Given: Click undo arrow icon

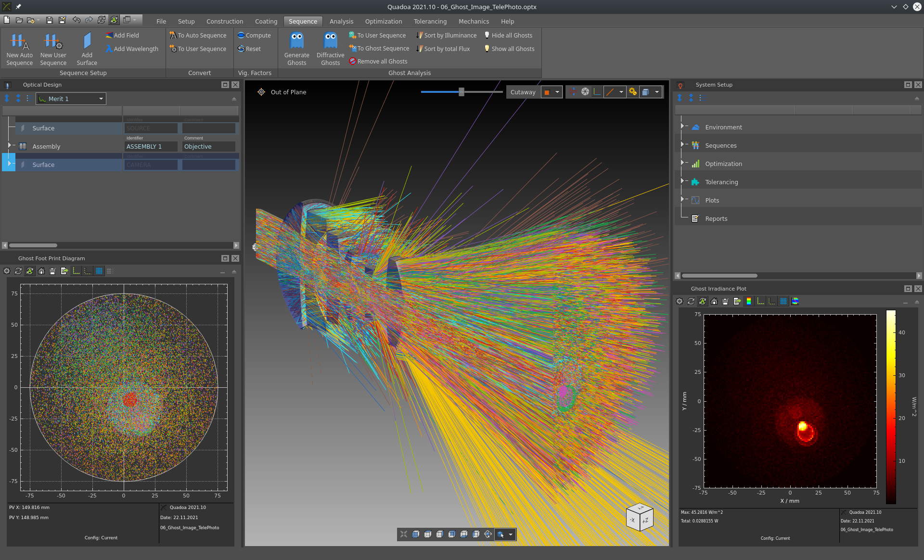Looking at the screenshot, I should (x=76, y=20).
